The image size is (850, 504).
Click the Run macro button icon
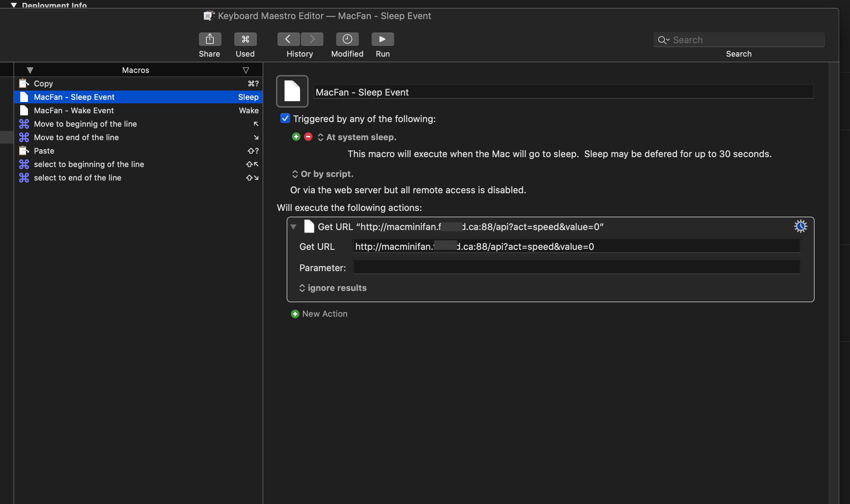[382, 38]
